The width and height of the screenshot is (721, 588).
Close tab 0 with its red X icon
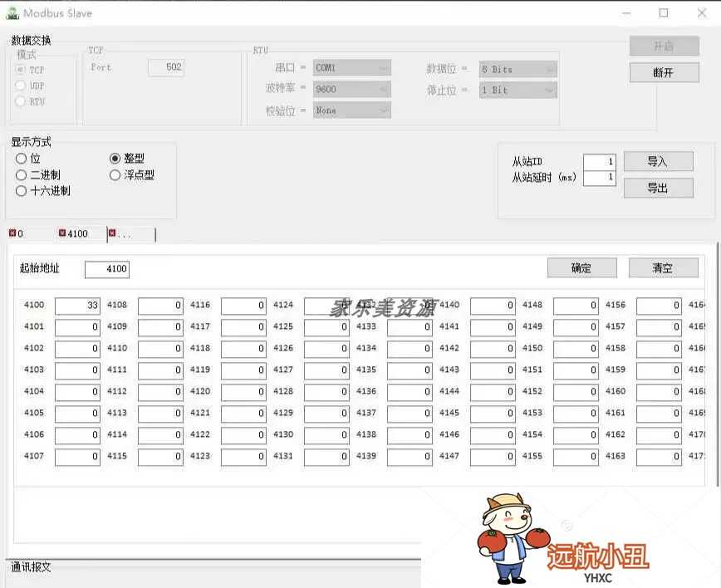click(x=12, y=233)
